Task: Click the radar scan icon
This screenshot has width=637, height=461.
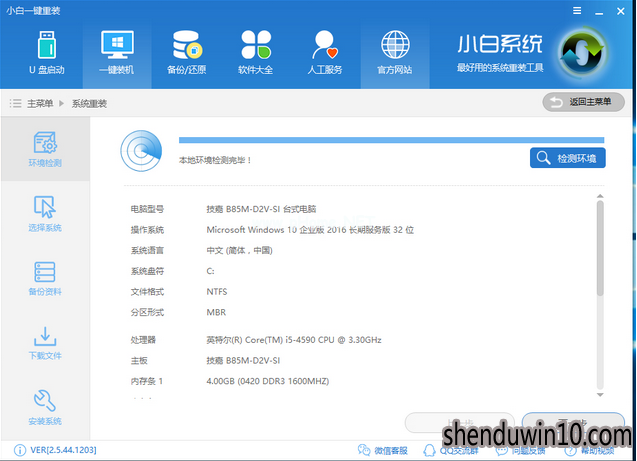Action: [x=141, y=151]
